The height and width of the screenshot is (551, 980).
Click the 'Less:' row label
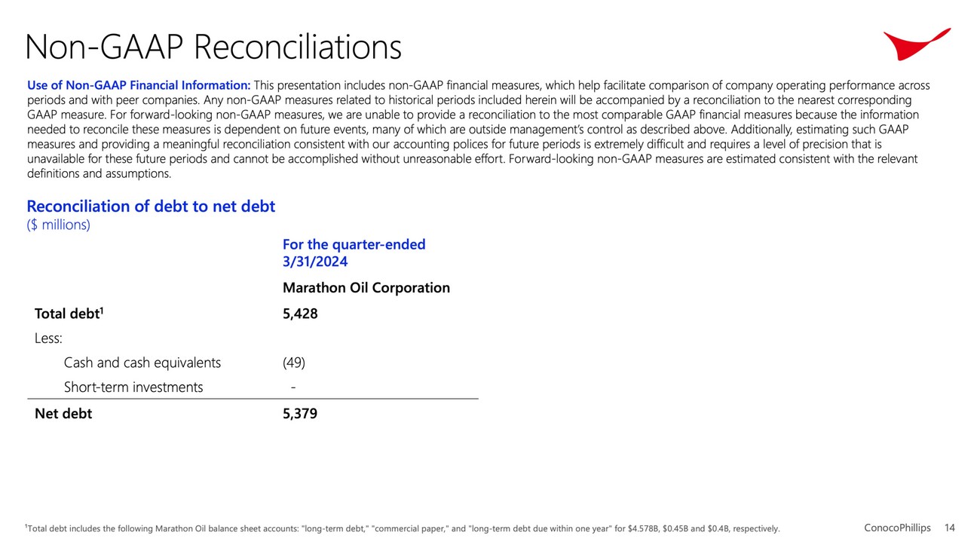(48, 338)
